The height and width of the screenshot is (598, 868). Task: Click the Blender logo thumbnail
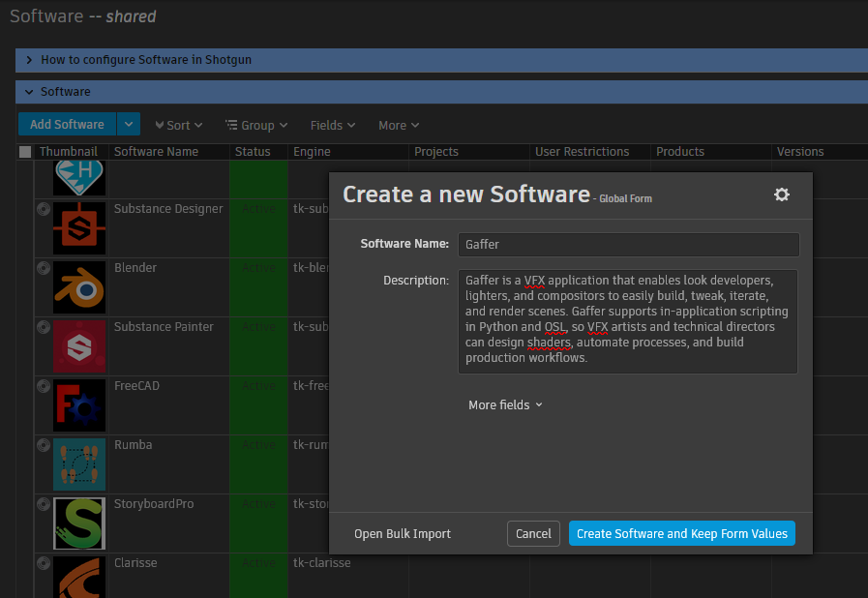79,287
